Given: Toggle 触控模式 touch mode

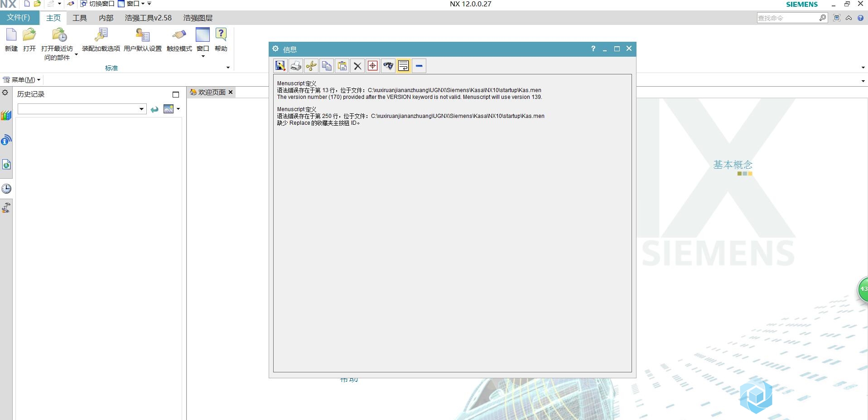Looking at the screenshot, I should (x=179, y=40).
